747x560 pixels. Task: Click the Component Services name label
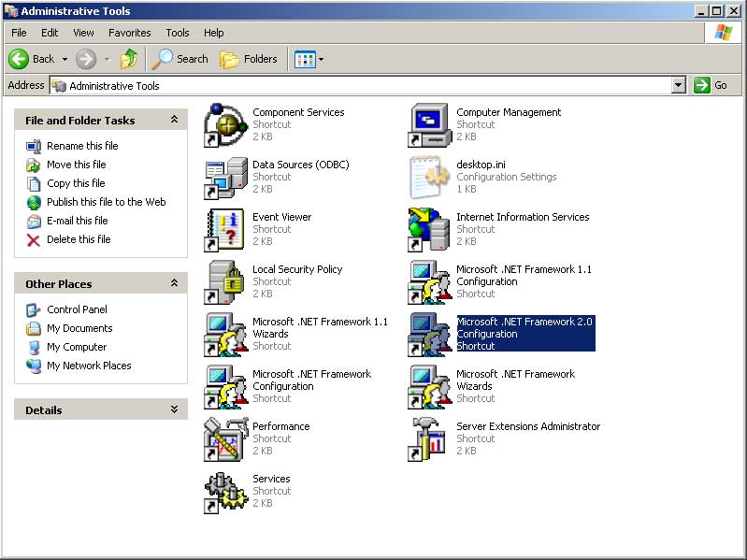point(298,112)
